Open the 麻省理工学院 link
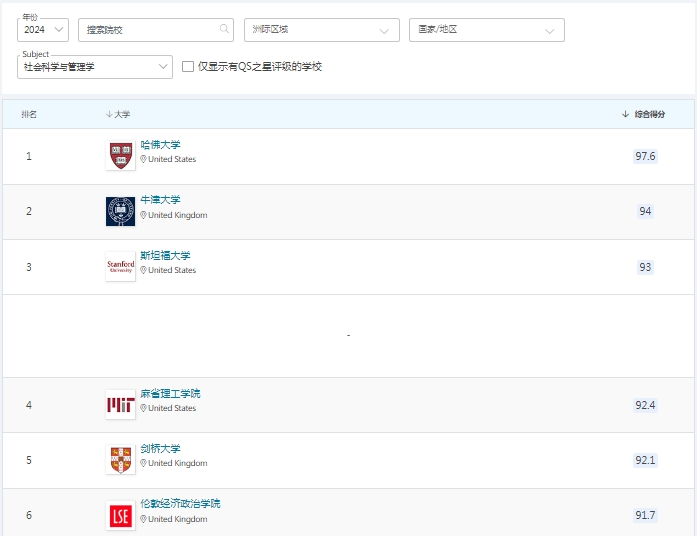Screen dimensions: 697x536 tap(170, 394)
